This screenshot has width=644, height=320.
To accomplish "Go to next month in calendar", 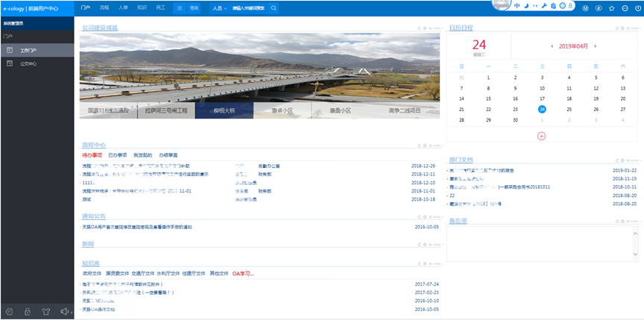I will [x=595, y=46].
